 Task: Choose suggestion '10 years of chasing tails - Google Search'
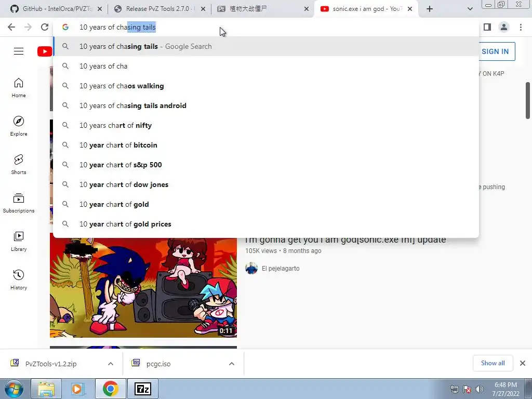point(266,46)
